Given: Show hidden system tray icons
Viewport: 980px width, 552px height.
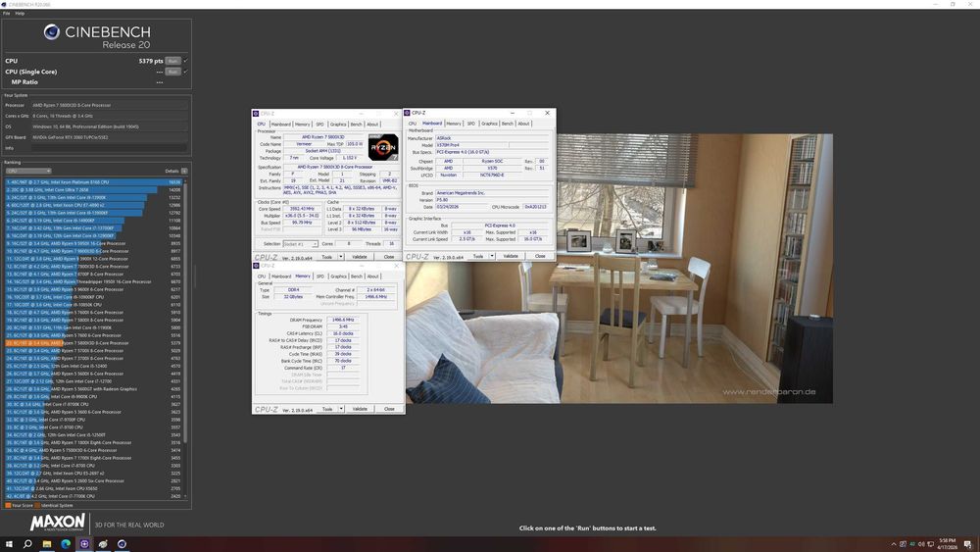Looking at the screenshot, I should [x=893, y=544].
